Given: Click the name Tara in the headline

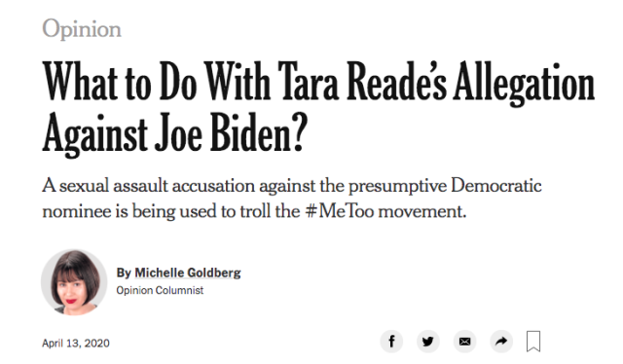Looking at the screenshot, I should [x=309, y=82].
